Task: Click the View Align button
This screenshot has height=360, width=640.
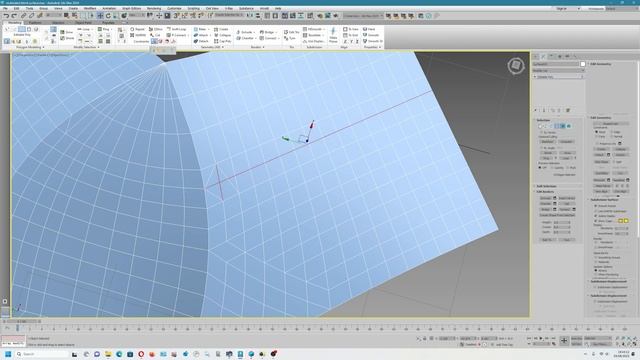Action: click(602, 191)
